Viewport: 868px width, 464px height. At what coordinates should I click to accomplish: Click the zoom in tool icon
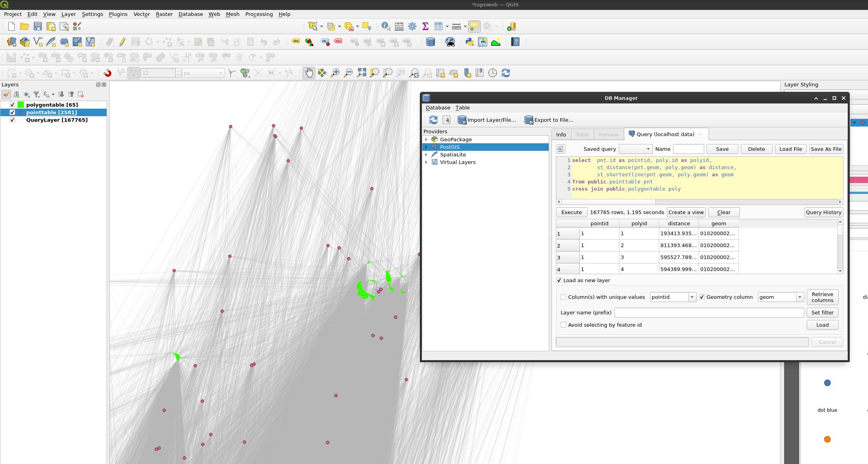pyautogui.click(x=335, y=73)
